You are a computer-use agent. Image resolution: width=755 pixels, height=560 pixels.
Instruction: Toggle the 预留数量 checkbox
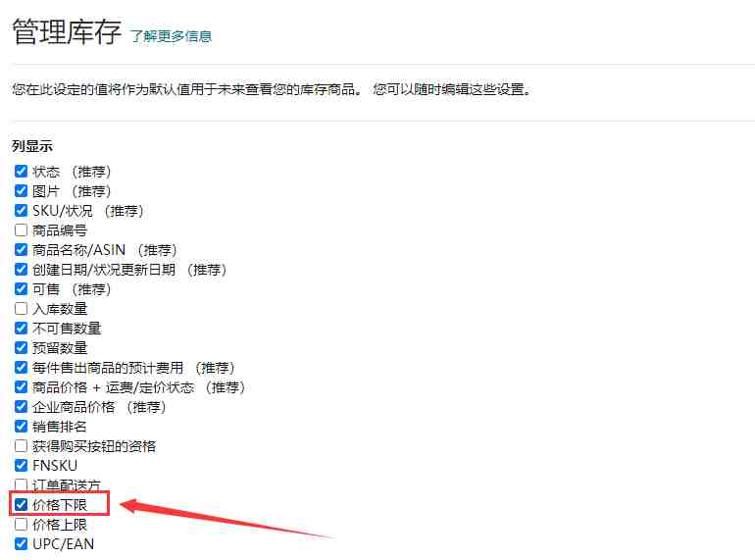21,347
